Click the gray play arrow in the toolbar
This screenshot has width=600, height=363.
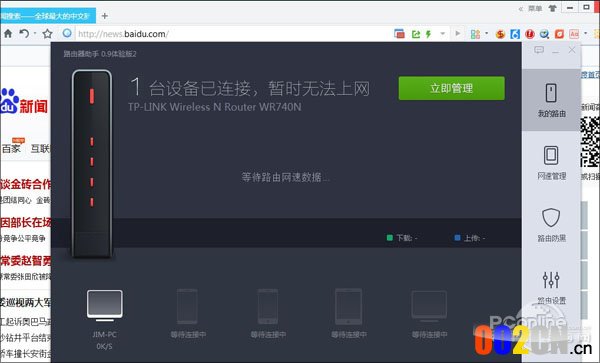(458, 34)
